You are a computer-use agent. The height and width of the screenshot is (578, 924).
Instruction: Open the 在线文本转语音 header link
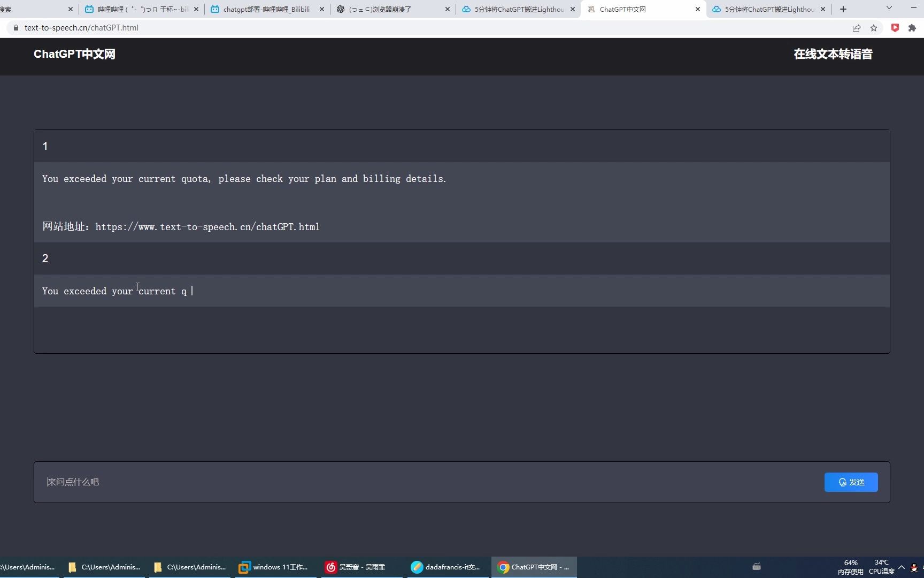(x=833, y=54)
